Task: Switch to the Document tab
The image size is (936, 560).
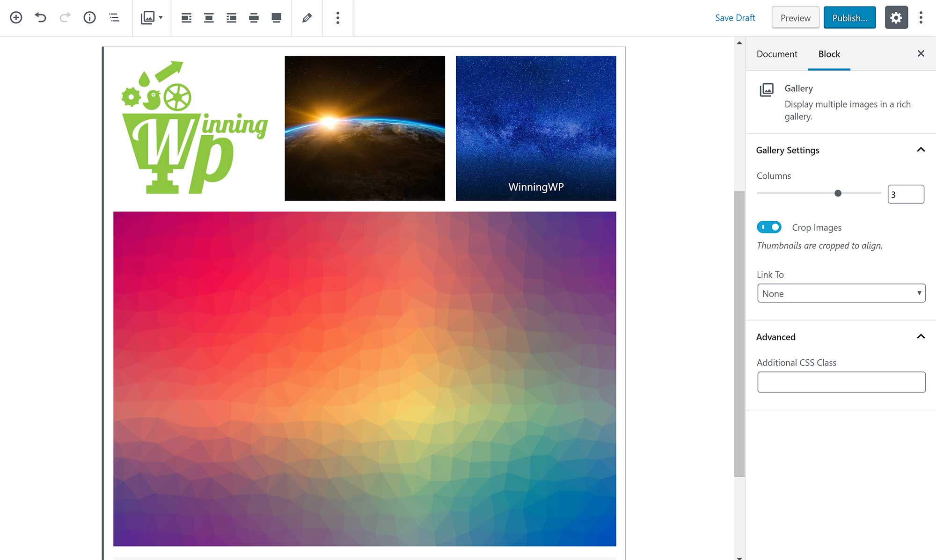Action: [777, 54]
